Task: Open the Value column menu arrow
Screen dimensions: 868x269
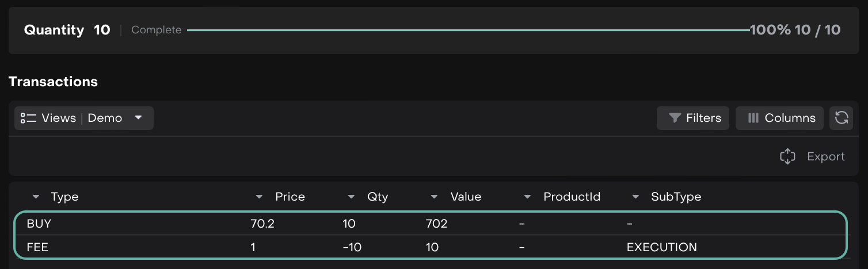Action: pyautogui.click(x=435, y=197)
